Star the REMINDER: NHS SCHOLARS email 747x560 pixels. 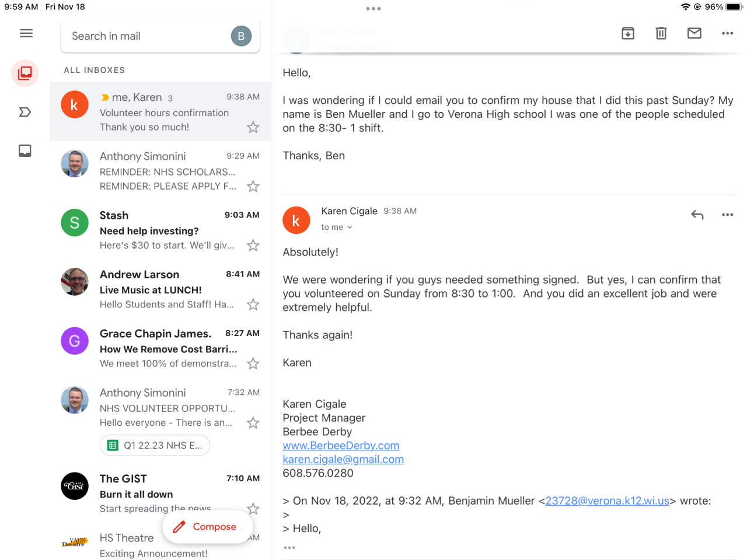pos(253,187)
